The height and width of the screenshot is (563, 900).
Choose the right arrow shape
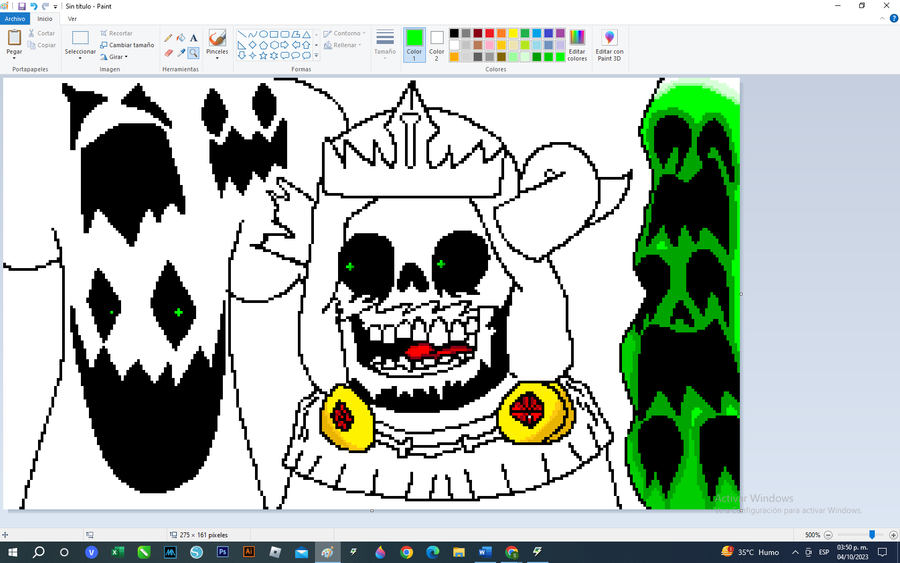(x=285, y=45)
